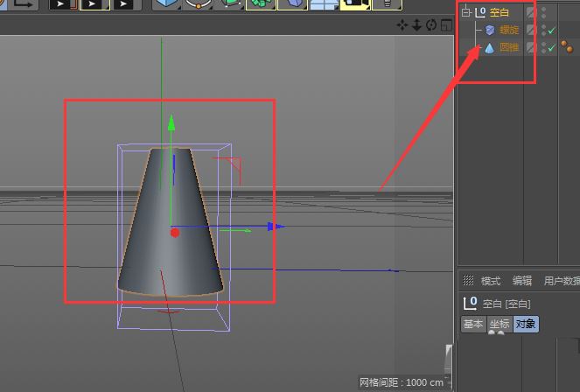Image resolution: width=580 pixels, height=392 pixels.
Task: Click the layer swatch for 螺旋
Action: (x=531, y=30)
